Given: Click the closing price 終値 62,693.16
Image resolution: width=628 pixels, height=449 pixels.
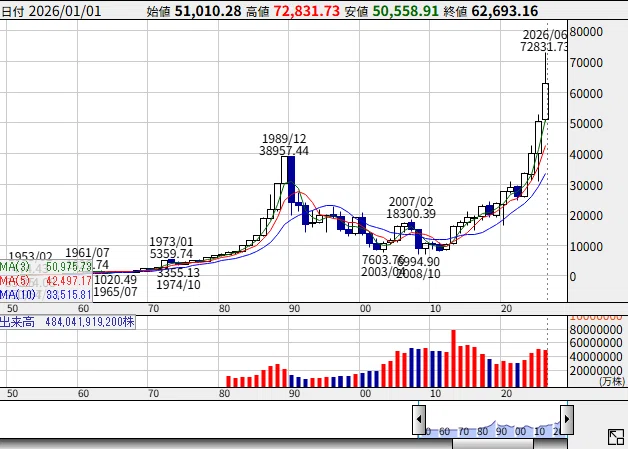Looking at the screenshot, I should (x=491, y=11).
